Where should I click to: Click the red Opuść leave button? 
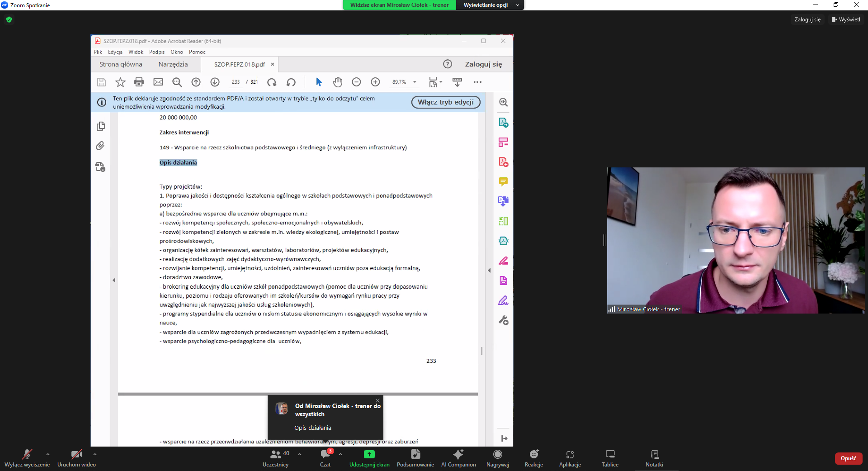[x=848, y=458]
